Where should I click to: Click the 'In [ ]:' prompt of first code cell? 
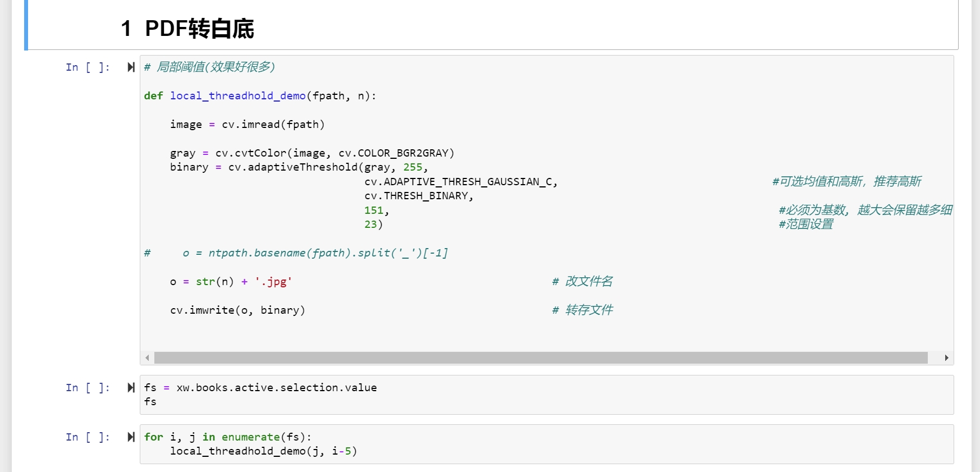[88, 67]
